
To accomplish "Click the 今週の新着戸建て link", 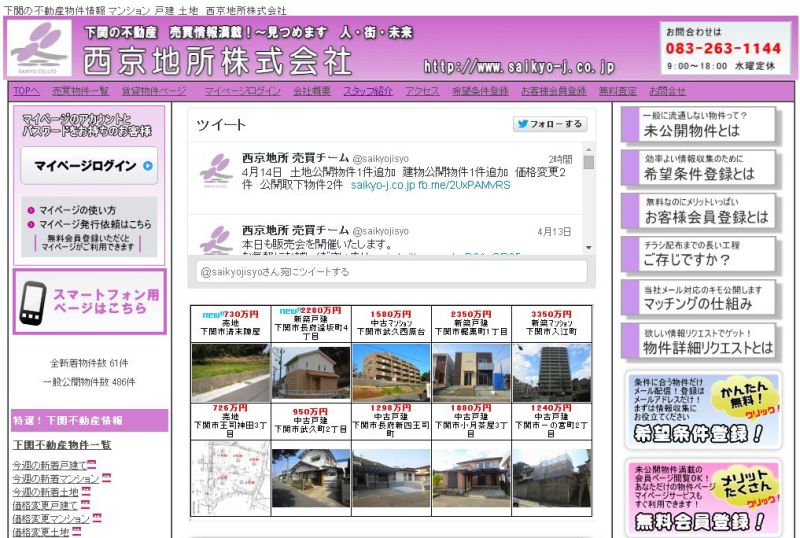I will tap(49, 465).
